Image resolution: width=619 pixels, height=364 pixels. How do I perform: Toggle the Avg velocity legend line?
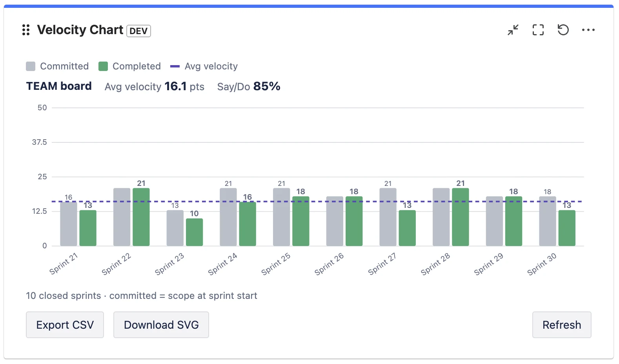point(204,66)
